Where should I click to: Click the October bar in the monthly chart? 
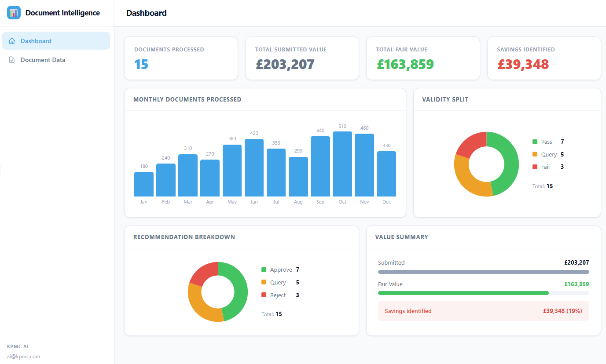[x=342, y=165]
